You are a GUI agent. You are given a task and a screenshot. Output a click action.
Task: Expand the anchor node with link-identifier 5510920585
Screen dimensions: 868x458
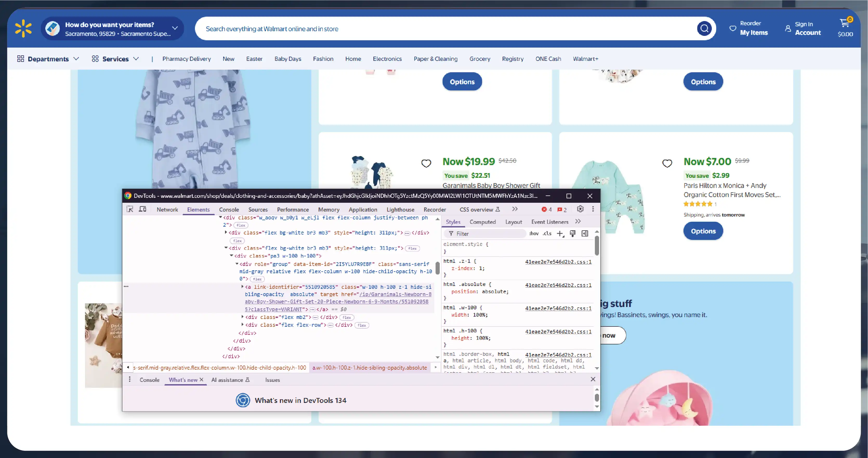[242, 286]
